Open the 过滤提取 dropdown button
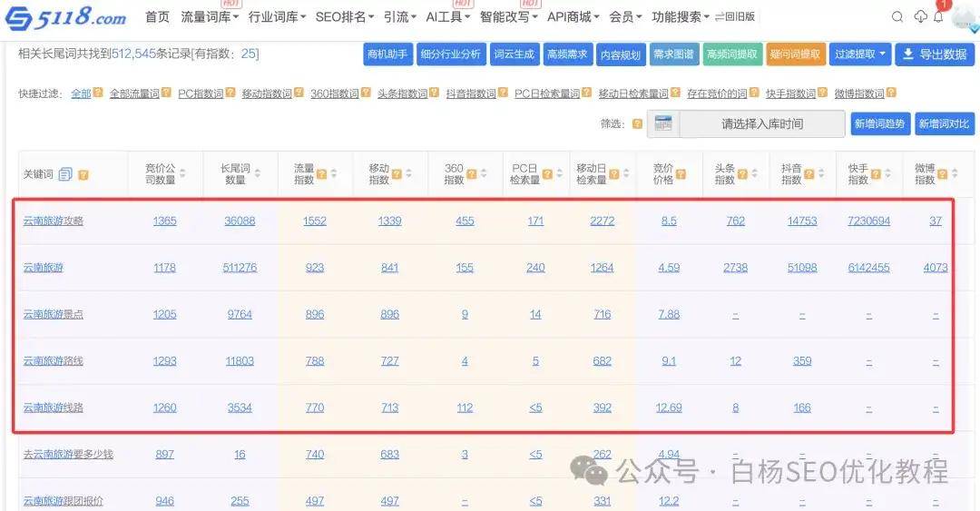The height and width of the screenshot is (511, 980). coord(860,54)
